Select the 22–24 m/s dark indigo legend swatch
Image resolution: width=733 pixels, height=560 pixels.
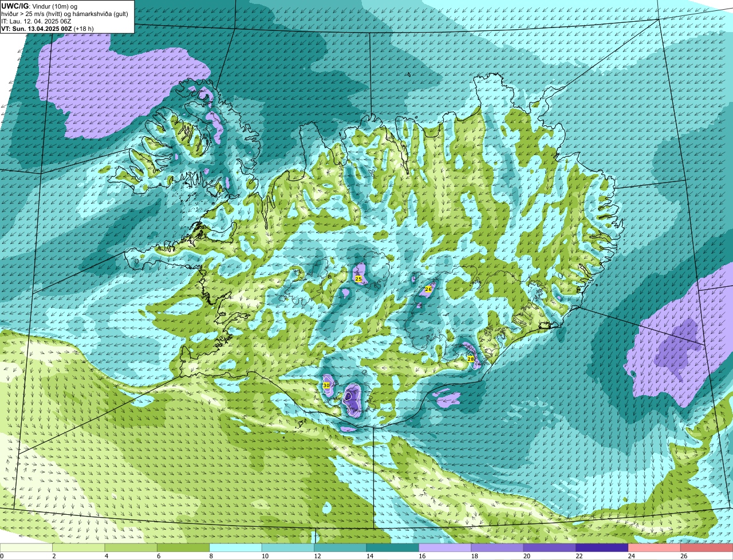(602, 547)
